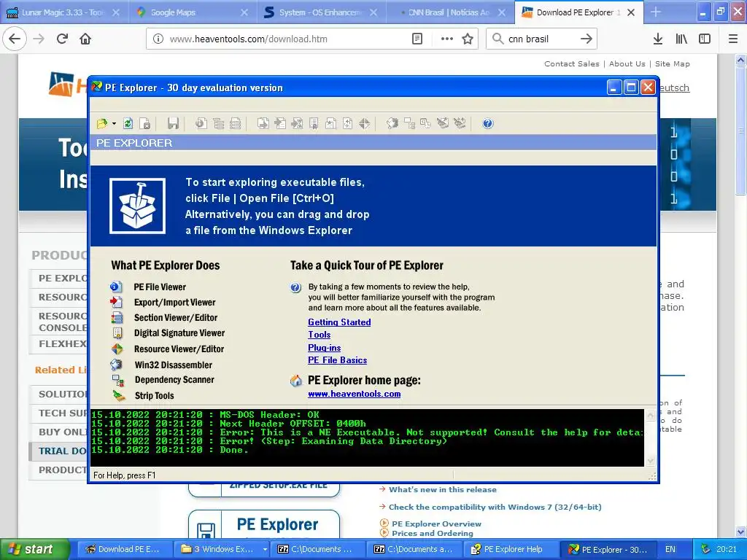The image size is (747, 560).
Task: Expand the '3 Windows Ex...' taskbar group arrow
Action: coord(265,549)
